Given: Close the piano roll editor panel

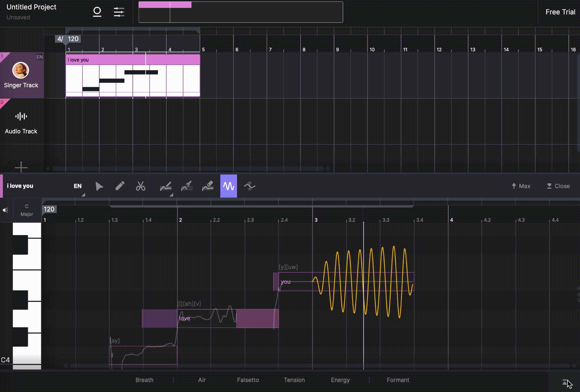Looking at the screenshot, I should pyautogui.click(x=558, y=186).
